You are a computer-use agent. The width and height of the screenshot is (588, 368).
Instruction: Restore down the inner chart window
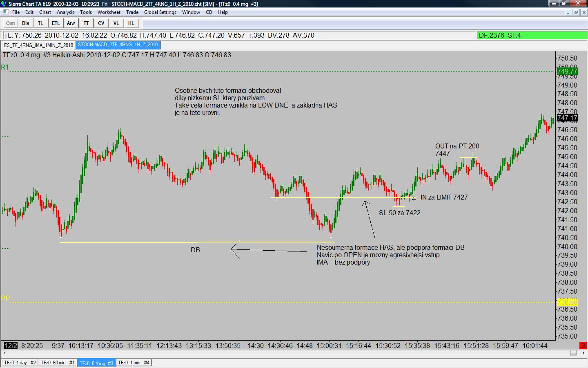[x=576, y=12]
